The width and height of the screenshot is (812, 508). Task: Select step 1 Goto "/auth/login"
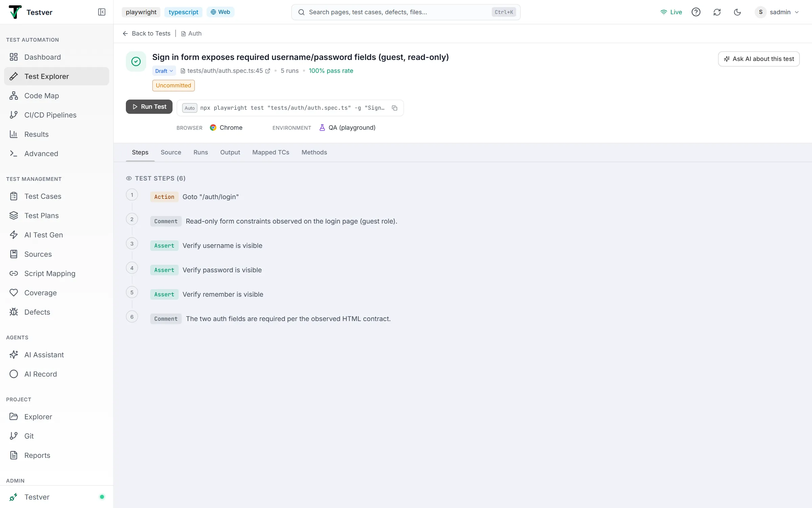(210, 197)
